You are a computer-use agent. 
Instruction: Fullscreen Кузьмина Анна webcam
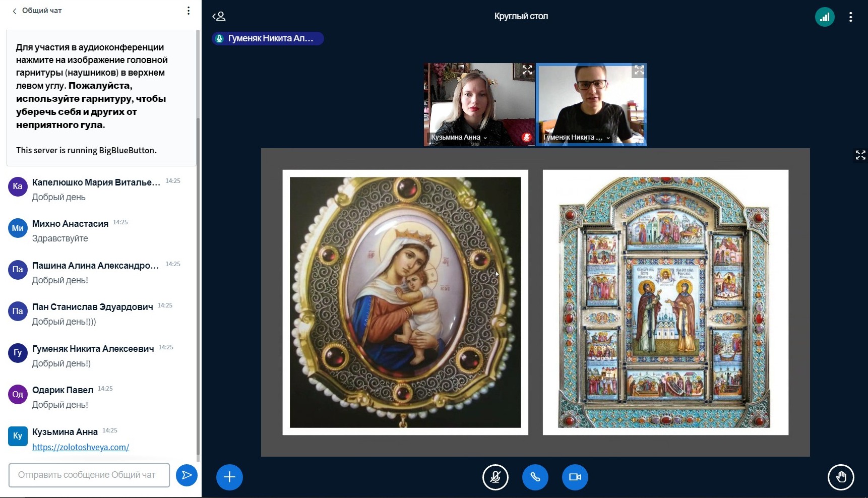[527, 70]
